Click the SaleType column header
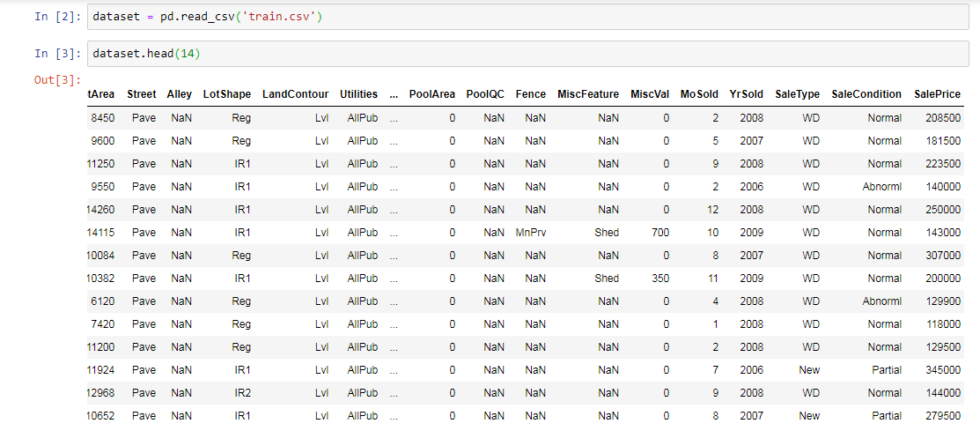This screenshot has height=431, width=980. click(797, 94)
